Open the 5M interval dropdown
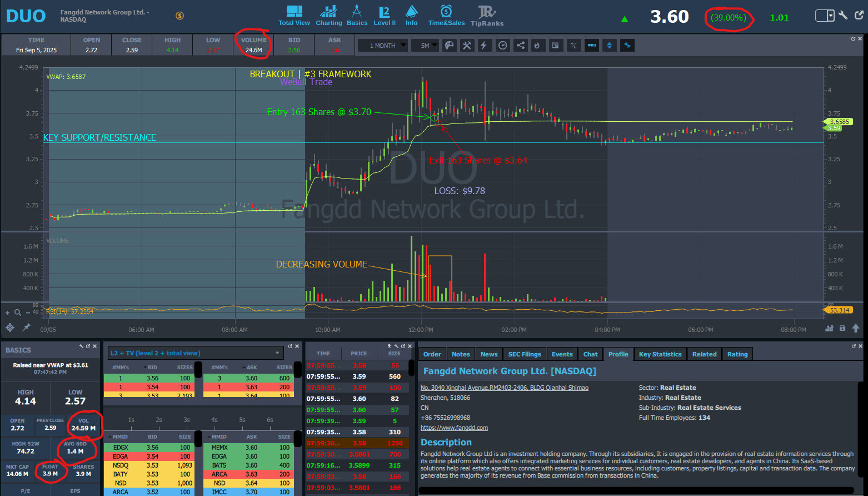The width and height of the screenshot is (868, 496). click(425, 46)
